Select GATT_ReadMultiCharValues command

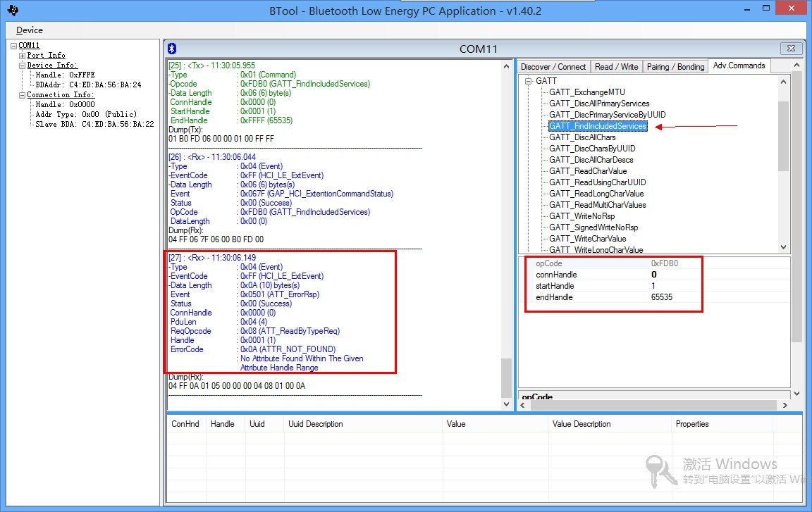point(598,205)
